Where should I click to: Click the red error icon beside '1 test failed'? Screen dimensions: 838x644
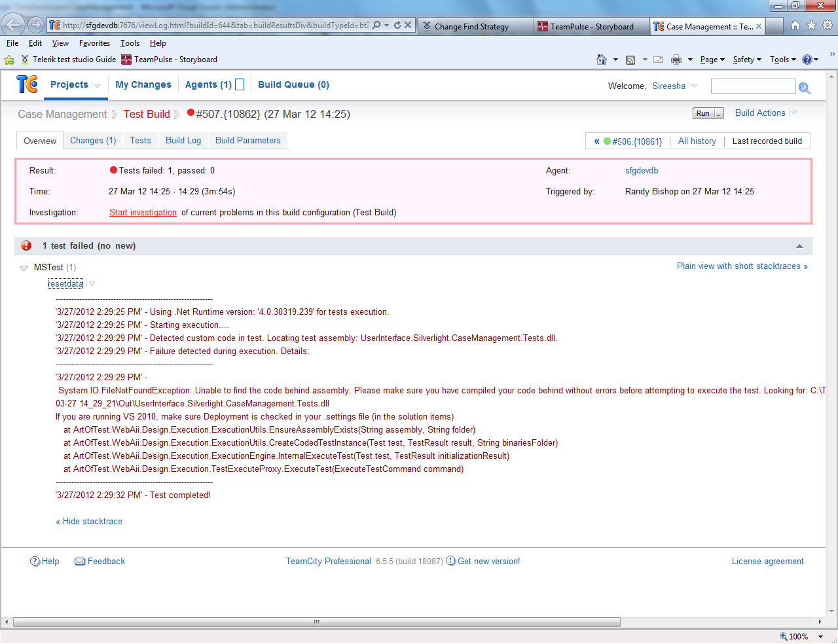click(x=26, y=245)
